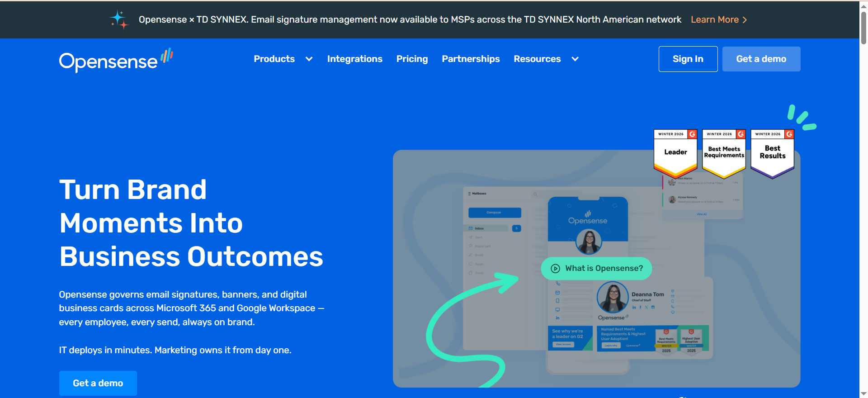Click the Sign In button
The height and width of the screenshot is (398, 868).
pyautogui.click(x=688, y=59)
